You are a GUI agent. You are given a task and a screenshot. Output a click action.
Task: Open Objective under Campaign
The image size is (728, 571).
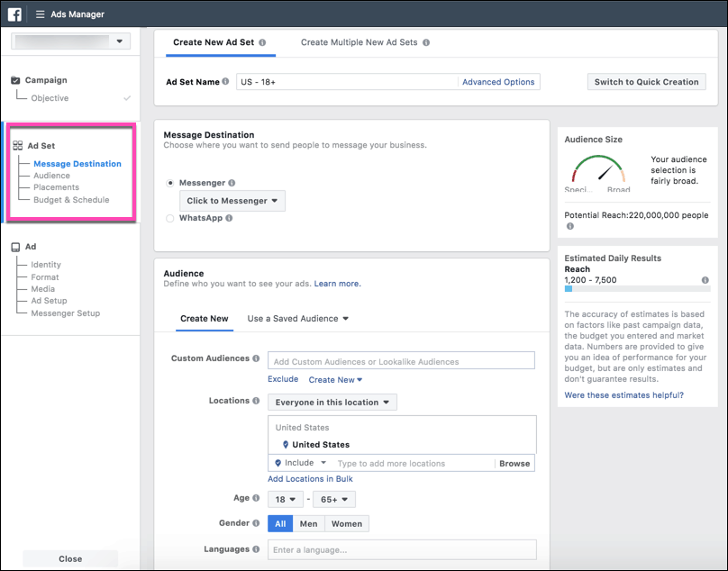click(50, 98)
